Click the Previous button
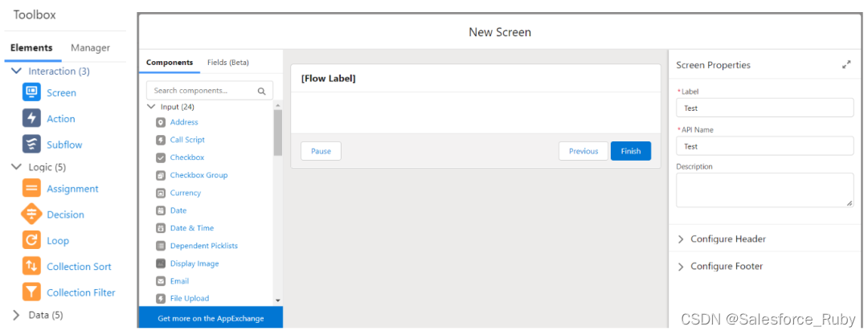 (583, 151)
